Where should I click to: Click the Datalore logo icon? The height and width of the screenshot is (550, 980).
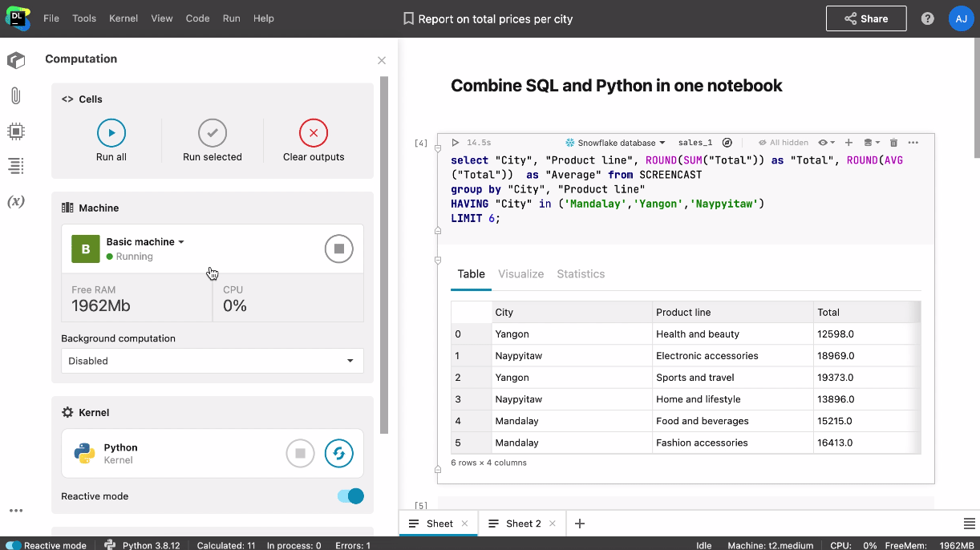(17, 18)
